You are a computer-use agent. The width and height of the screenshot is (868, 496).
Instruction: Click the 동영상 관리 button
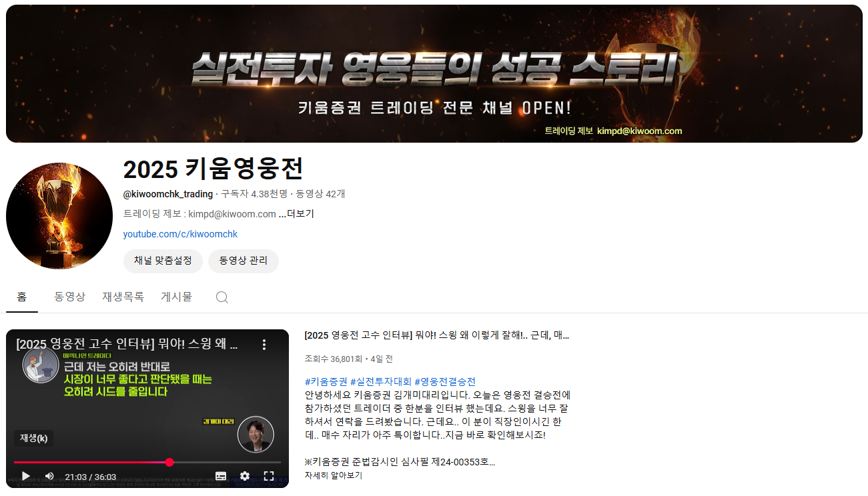coord(243,261)
